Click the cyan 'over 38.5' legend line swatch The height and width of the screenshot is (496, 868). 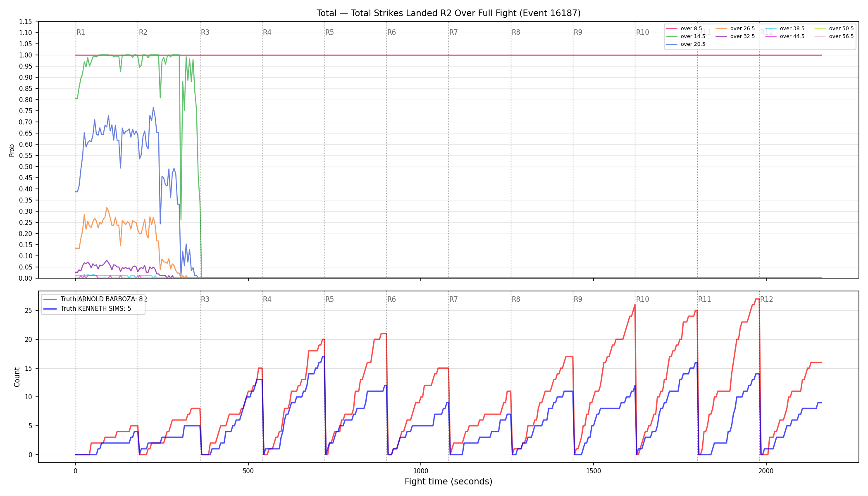point(771,29)
